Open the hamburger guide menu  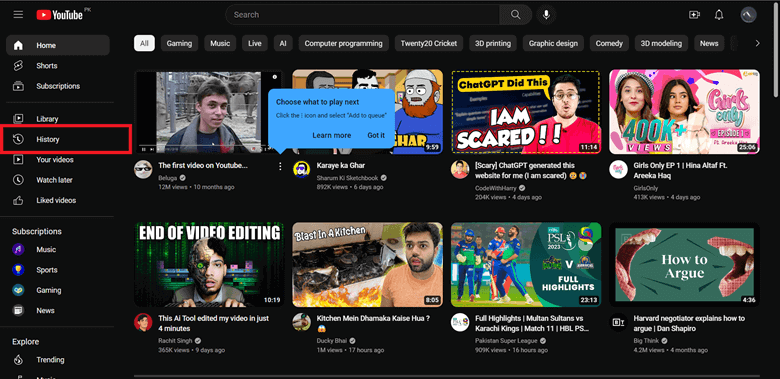click(x=18, y=15)
